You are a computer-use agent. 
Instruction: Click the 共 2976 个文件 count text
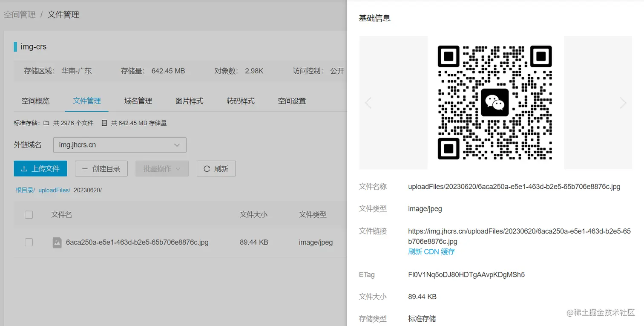pos(73,123)
